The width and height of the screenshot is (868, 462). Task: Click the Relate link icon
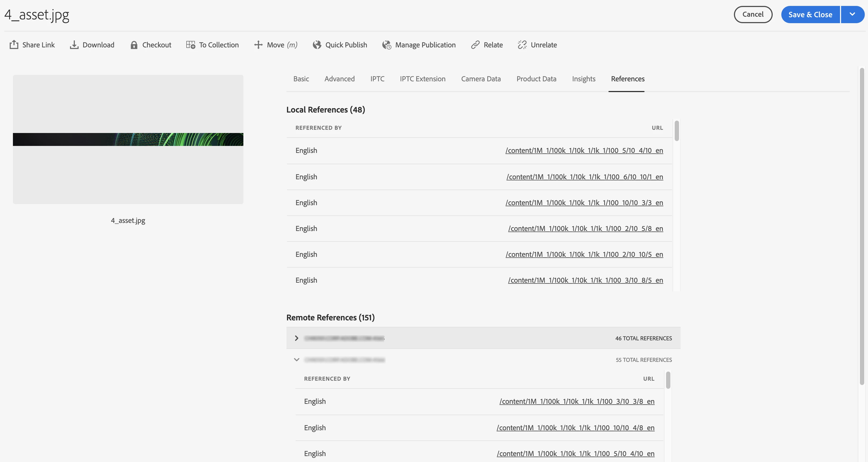(475, 45)
